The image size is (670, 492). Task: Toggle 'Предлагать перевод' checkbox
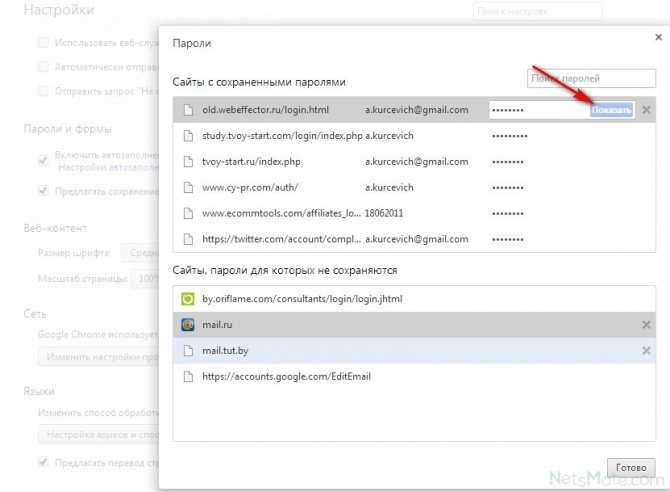pos(42,461)
